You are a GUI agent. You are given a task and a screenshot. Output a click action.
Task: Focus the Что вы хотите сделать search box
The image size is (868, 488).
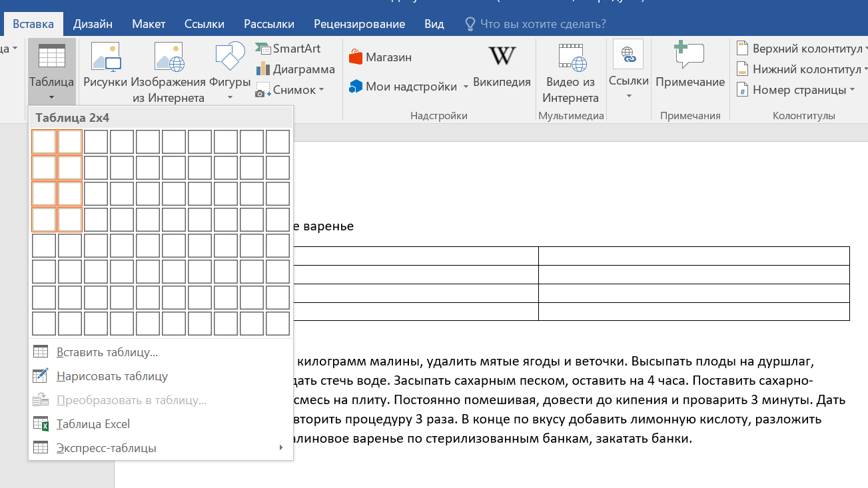543,24
